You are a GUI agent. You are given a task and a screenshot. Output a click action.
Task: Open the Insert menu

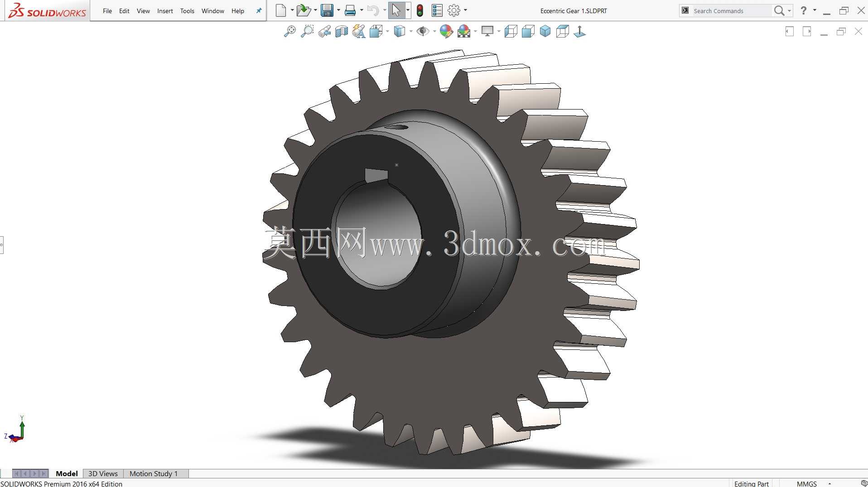click(x=165, y=11)
